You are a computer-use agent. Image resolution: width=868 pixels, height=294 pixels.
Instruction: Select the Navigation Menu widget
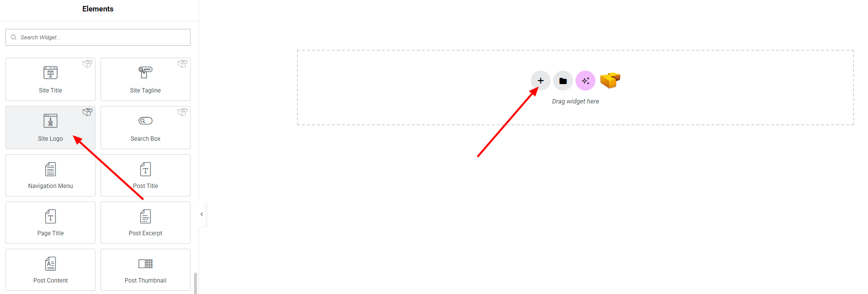pyautogui.click(x=50, y=175)
